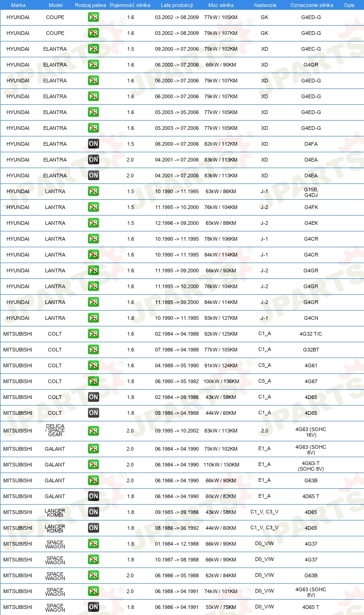The image size is (364, 615).
Task: Click the production years '09.1995 -> 10.2002'
Action: click(x=177, y=431)
